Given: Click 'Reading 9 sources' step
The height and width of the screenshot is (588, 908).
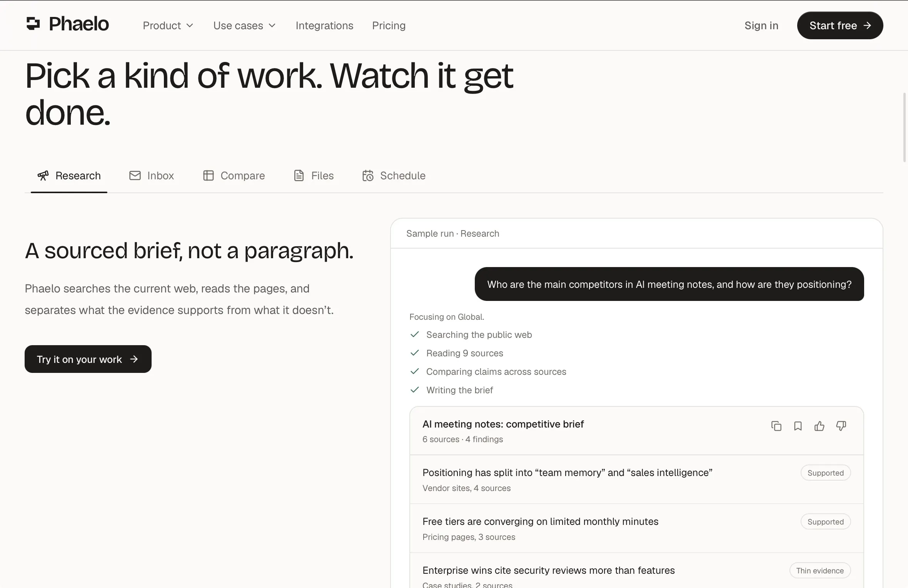Looking at the screenshot, I should click(465, 353).
